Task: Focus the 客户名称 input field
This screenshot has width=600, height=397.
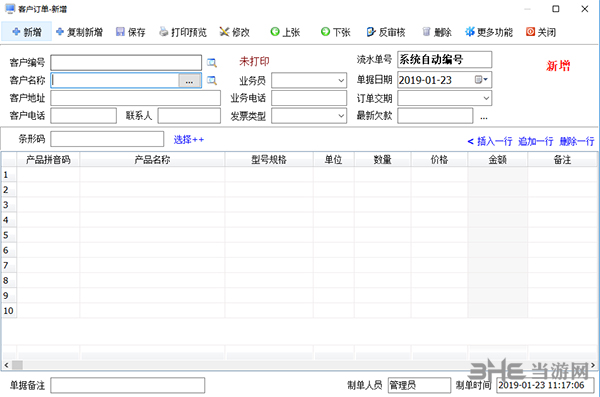Action: [x=115, y=80]
